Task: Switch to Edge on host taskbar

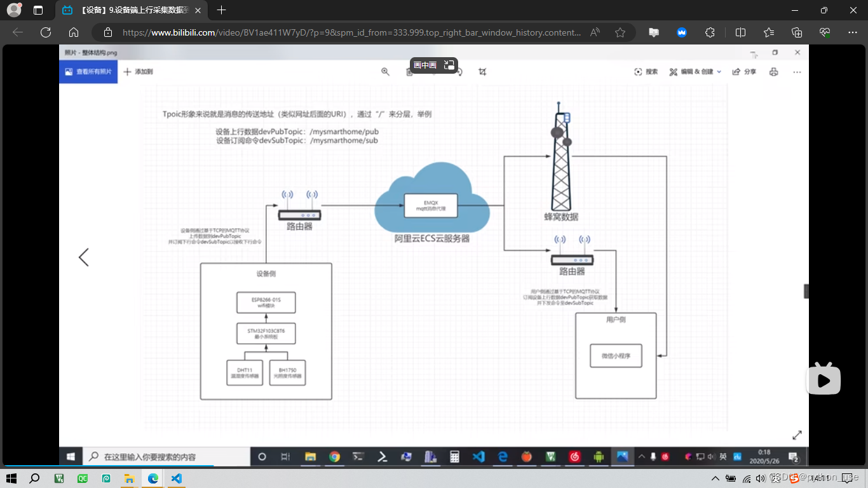Action: pos(153,478)
